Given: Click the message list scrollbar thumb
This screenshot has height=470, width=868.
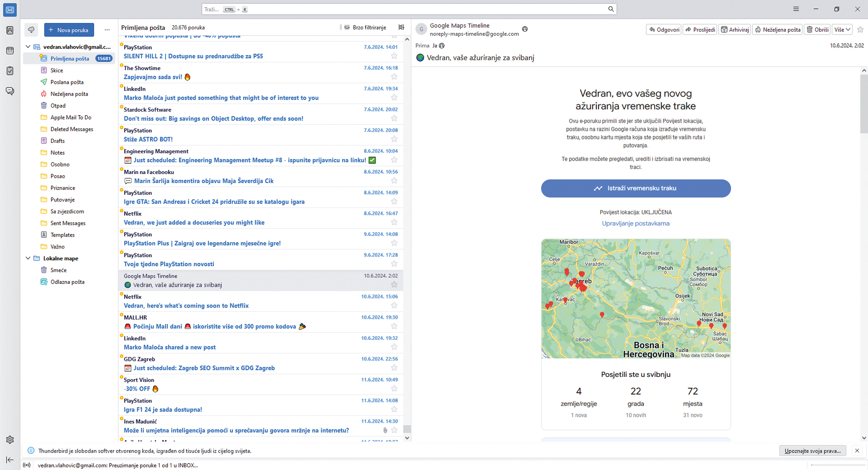Looking at the screenshot, I should click(407, 429).
